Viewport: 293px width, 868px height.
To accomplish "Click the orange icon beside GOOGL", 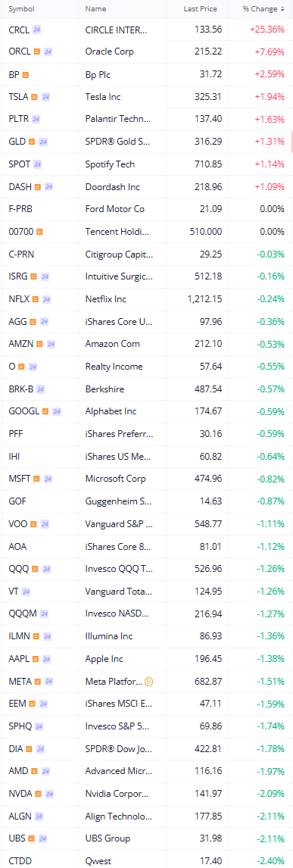I will [x=45, y=411].
